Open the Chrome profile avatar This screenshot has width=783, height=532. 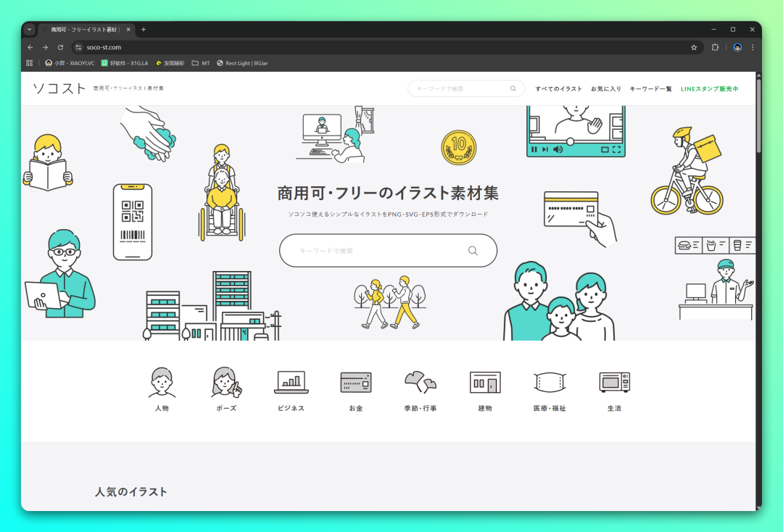pos(737,47)
